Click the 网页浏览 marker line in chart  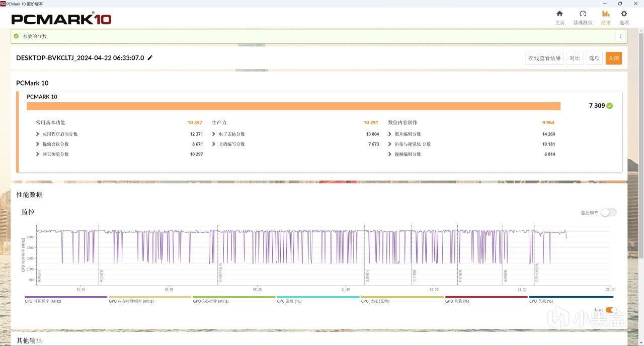[x=99, y=255]
